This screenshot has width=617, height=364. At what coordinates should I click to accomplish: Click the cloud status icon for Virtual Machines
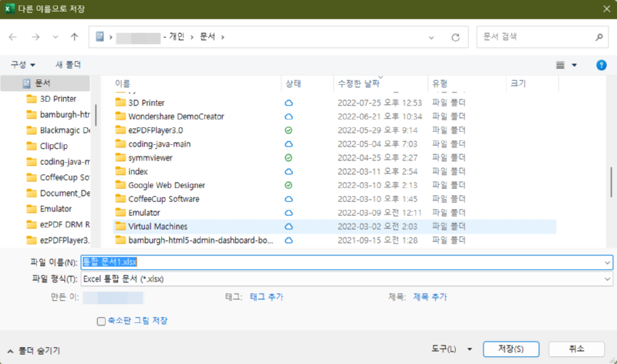[x=288, y=227]
